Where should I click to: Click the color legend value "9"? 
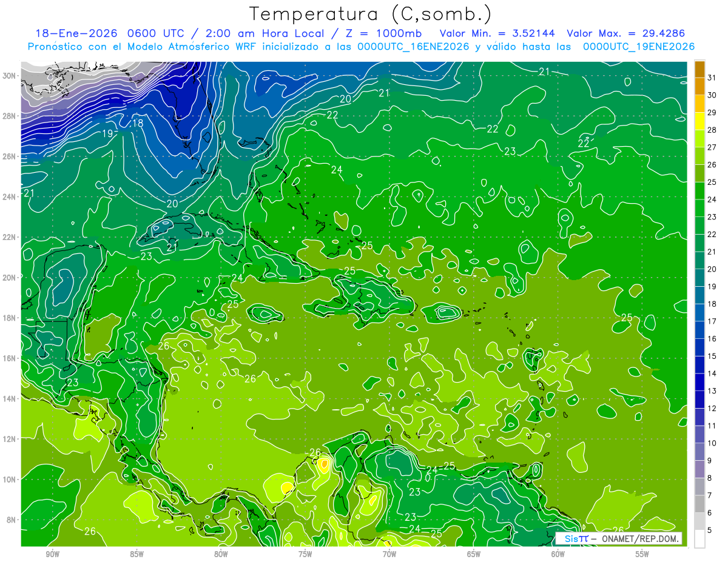709,461
